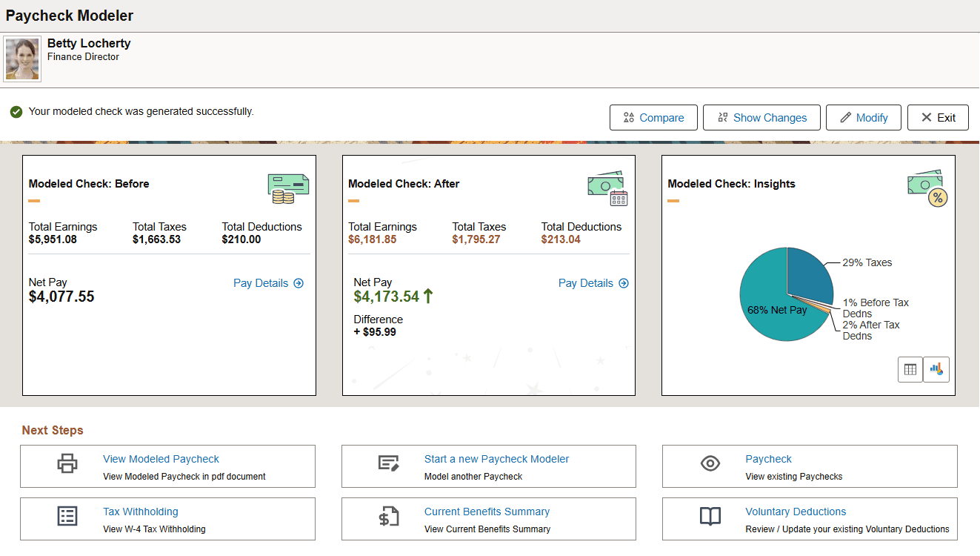Image resolution: width=980 pixels, height=556 pixels.
Task: Click the percent coin icon on Insights card
Action: tap(938, 196)
